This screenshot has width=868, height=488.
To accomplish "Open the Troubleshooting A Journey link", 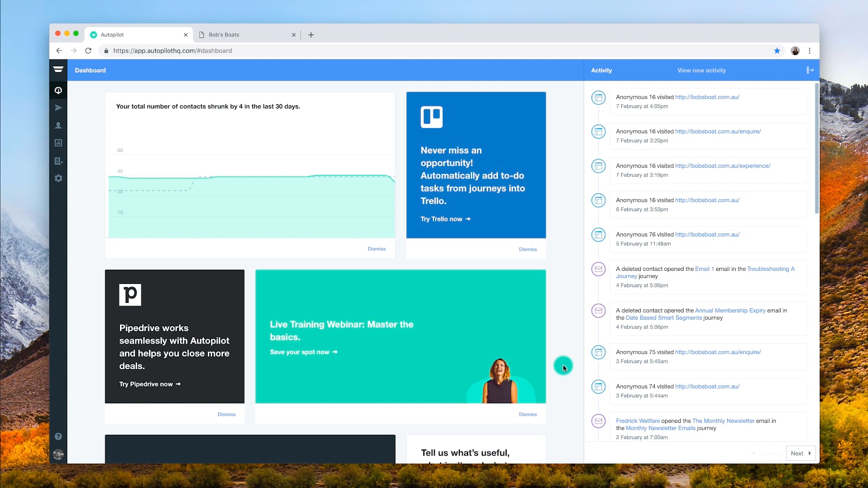I will click(x=705, y=272).
